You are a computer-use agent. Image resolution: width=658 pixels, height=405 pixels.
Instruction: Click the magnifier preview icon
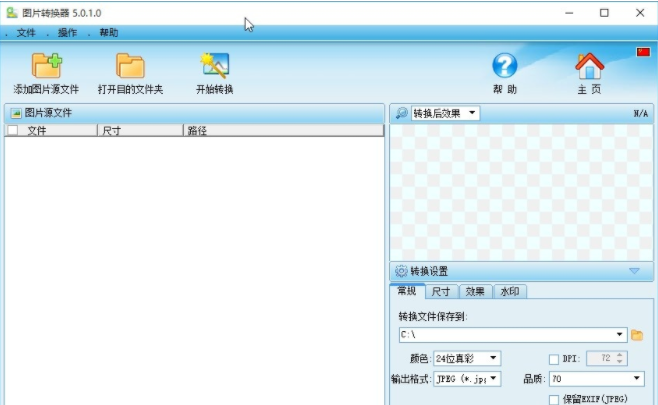pyautogui.click(x=401, y=113)
